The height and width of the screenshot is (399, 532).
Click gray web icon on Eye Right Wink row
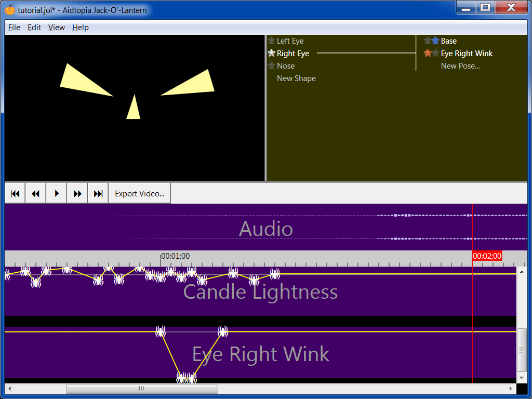click(436, 54)
